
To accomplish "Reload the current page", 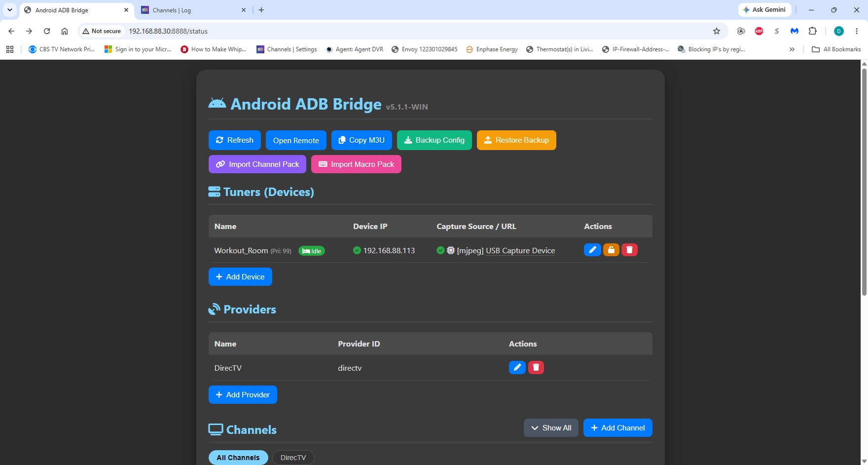I will click(x=47, y=31).
